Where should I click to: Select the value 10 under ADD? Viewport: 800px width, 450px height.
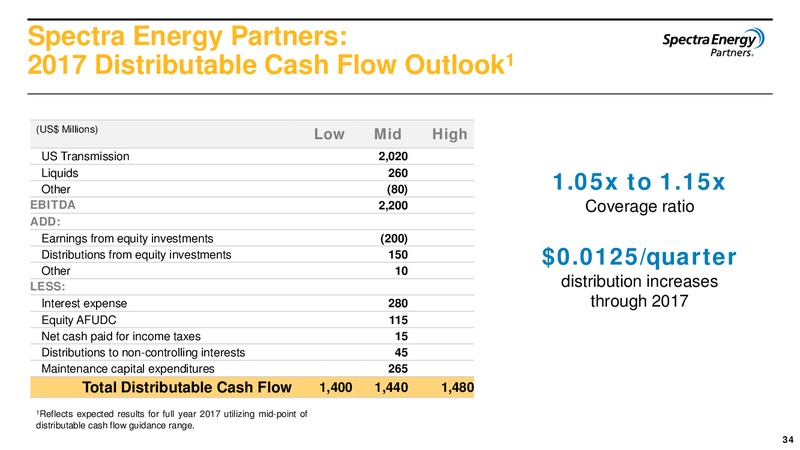click(402, 271)
